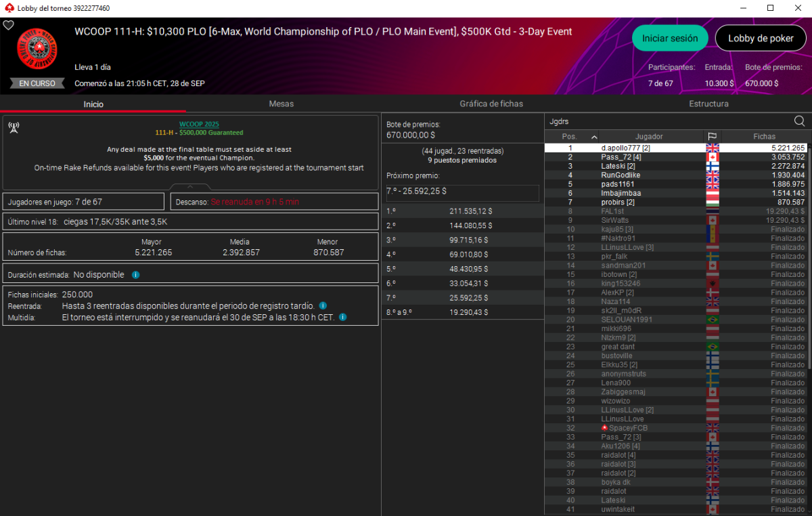Click the flag in probirs [2] row
This screenshot has width=812, height=516.
[x=712, y=202]
